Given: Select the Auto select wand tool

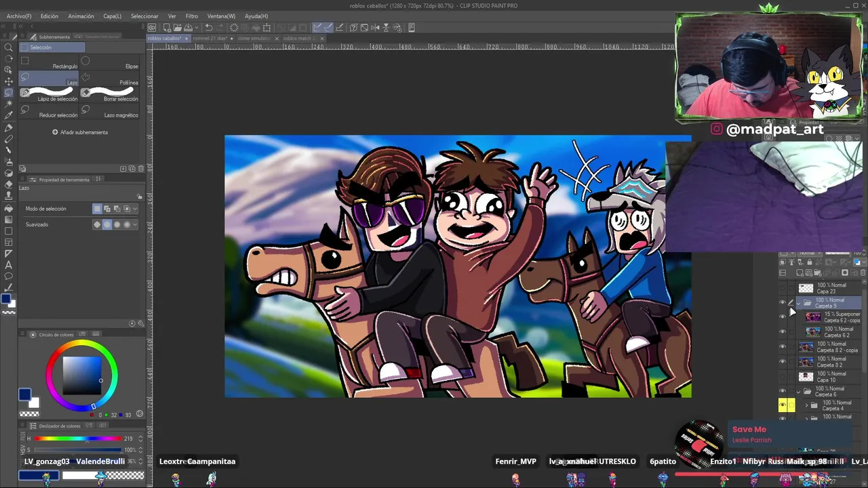Looking at the screenshot, I should click(x=9, y=104).
